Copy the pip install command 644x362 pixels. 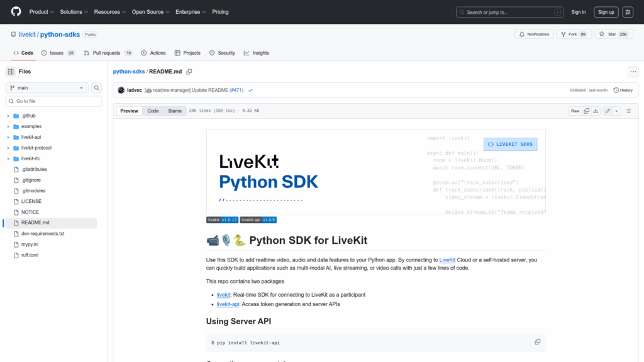click(x=537, y=342)
